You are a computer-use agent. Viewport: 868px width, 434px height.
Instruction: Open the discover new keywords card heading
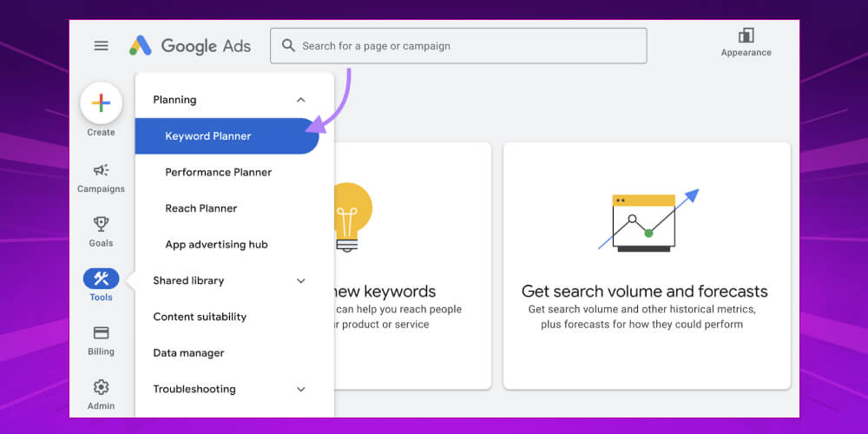coord(385,291)
